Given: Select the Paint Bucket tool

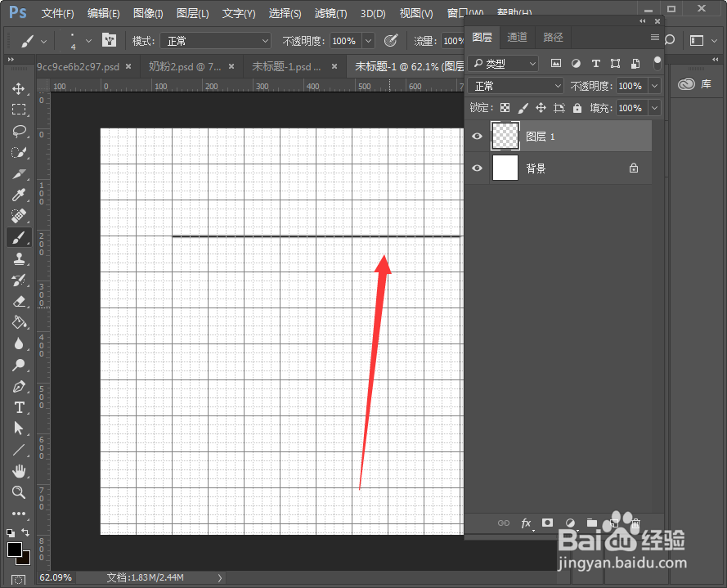Looking at the screenshot, I should pos(19,322).
